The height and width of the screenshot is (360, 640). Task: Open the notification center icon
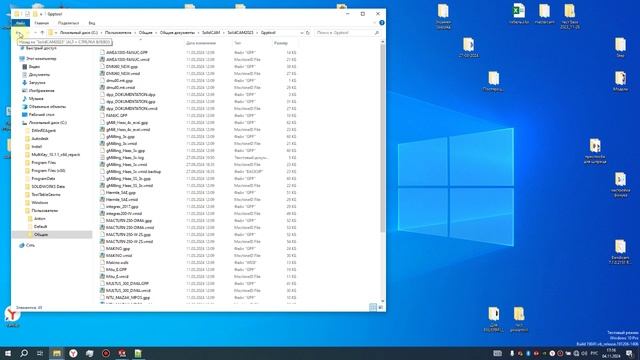pos(630,353)
